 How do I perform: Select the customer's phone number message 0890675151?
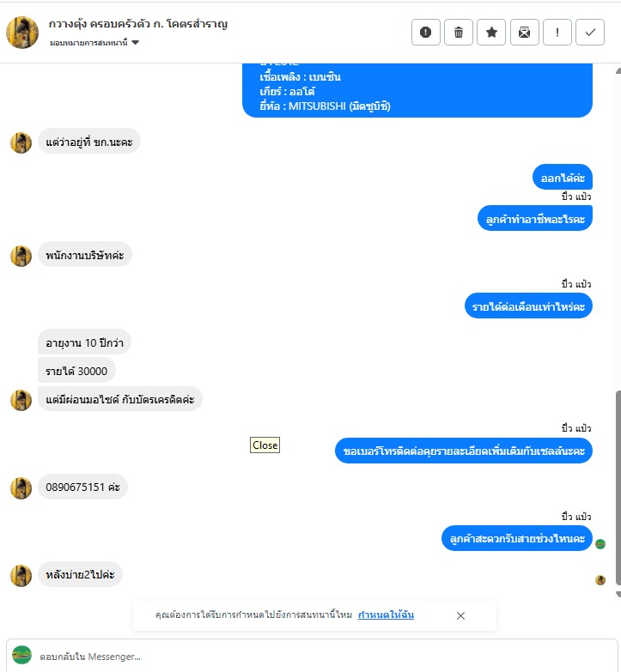(82, 487)
